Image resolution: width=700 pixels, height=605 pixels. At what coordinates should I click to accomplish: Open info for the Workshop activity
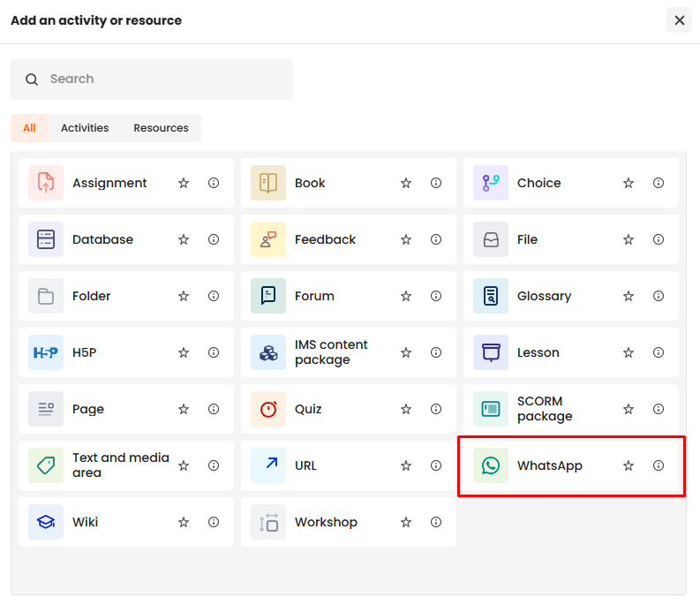point(436,522)
